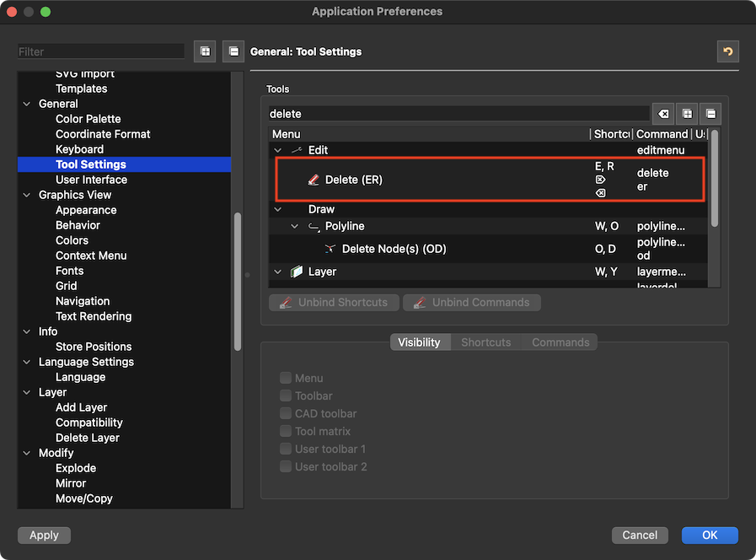Collapse all tools using the minus icon

[x=710, y=114]
